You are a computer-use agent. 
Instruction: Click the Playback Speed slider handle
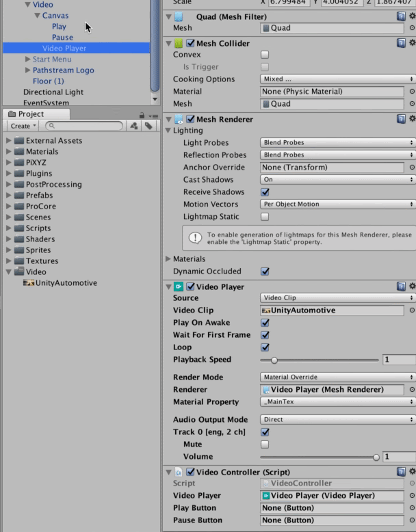pos(274,360)
